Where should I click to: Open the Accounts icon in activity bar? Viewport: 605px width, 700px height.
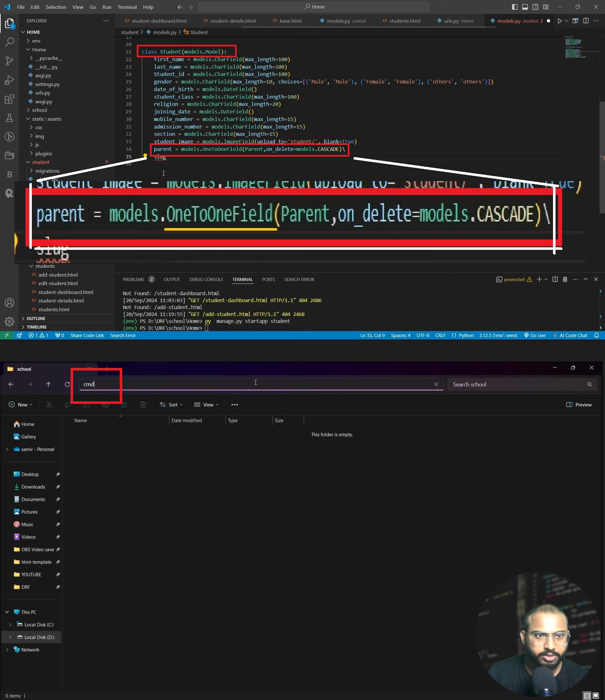9,303
